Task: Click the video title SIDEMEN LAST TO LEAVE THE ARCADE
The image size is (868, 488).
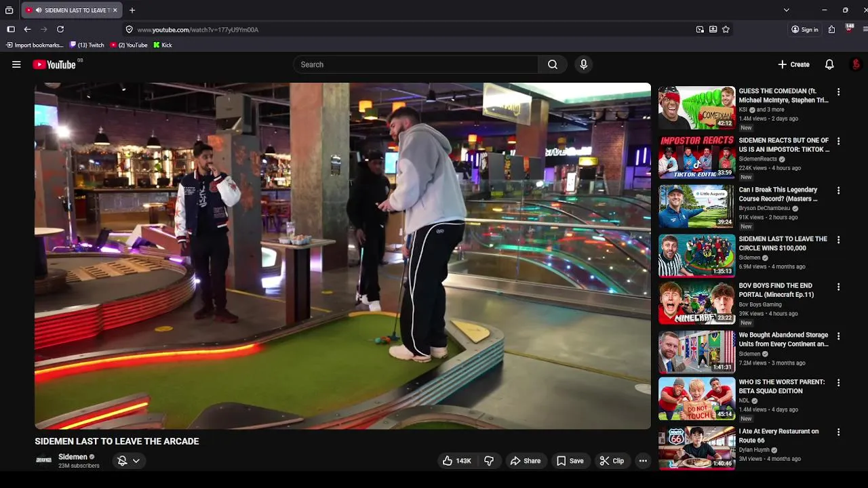Action: pyautogui.click(x=117, y=441)
